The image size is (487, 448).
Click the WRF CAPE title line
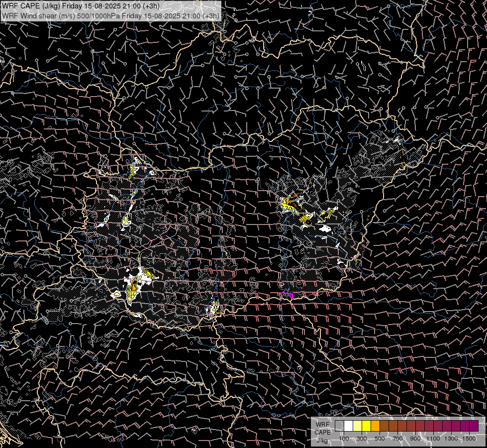coord(81,6)
